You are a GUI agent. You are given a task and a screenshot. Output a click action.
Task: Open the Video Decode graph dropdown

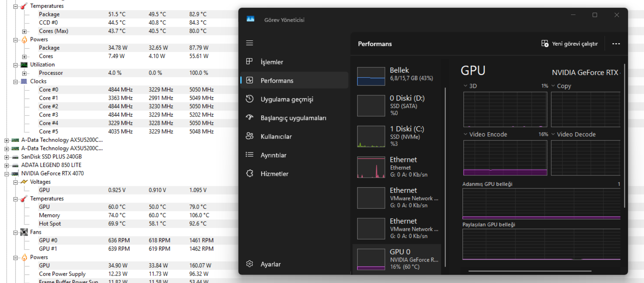point(553,134)
